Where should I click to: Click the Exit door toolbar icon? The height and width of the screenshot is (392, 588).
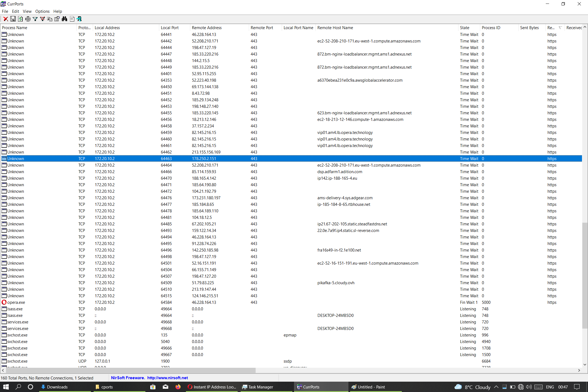pos(79,19)
